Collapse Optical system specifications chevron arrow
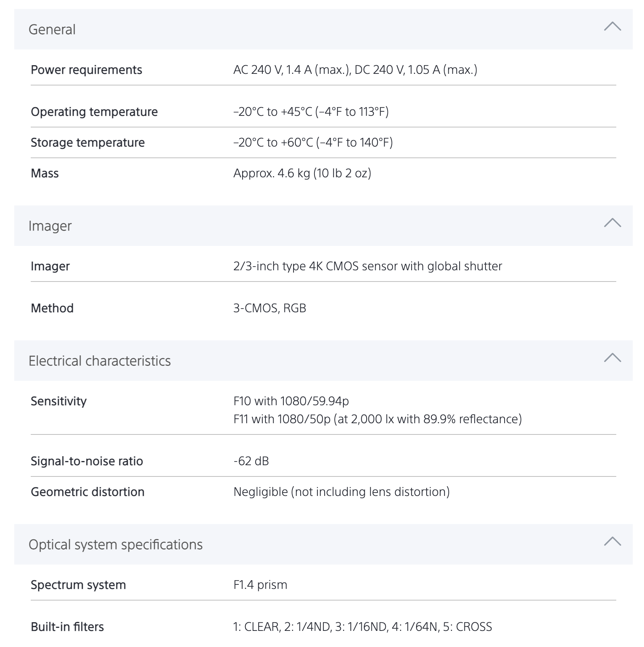 [x=612, y=542]
